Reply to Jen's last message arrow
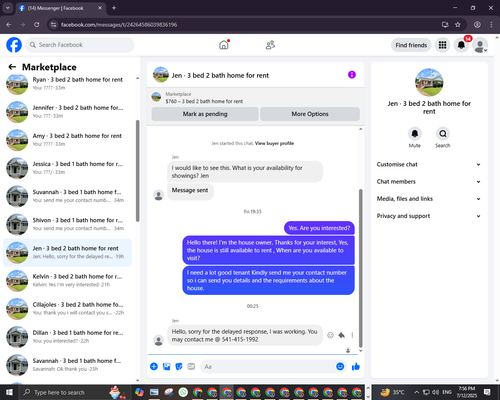Viewport: 500px width, 400px height. (x=342, y=335)
